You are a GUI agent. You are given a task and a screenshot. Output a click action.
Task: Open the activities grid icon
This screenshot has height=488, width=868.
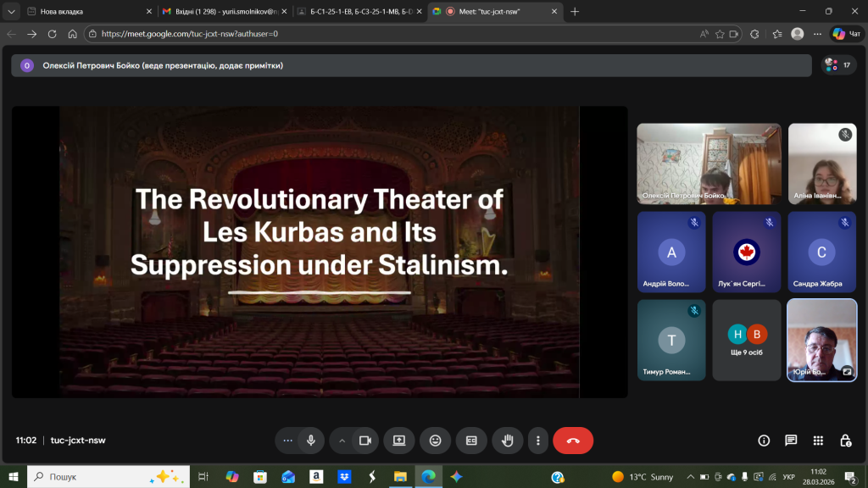(x=818, y=441)
